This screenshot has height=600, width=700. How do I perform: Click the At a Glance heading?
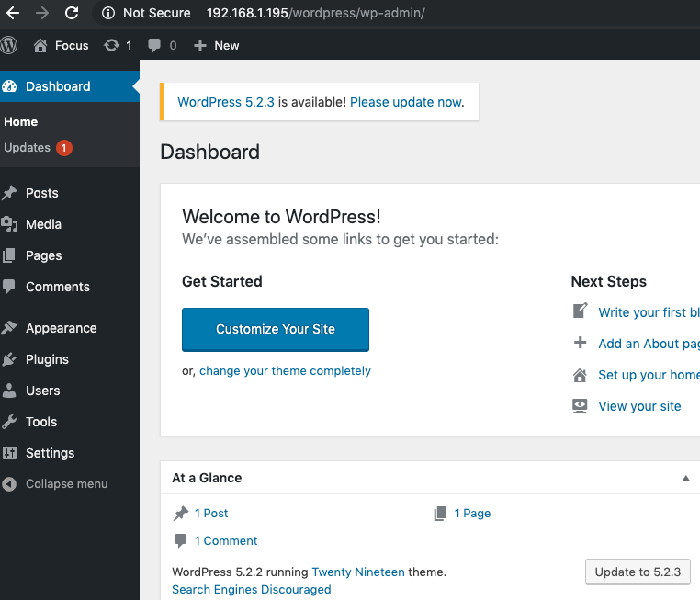(x=207, y=478)
